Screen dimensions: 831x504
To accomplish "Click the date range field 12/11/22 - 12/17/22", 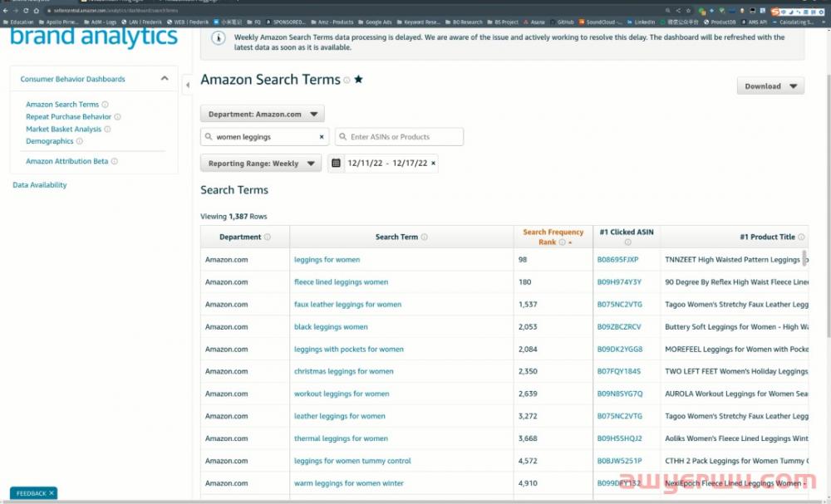I will click(x=383, y=163).
